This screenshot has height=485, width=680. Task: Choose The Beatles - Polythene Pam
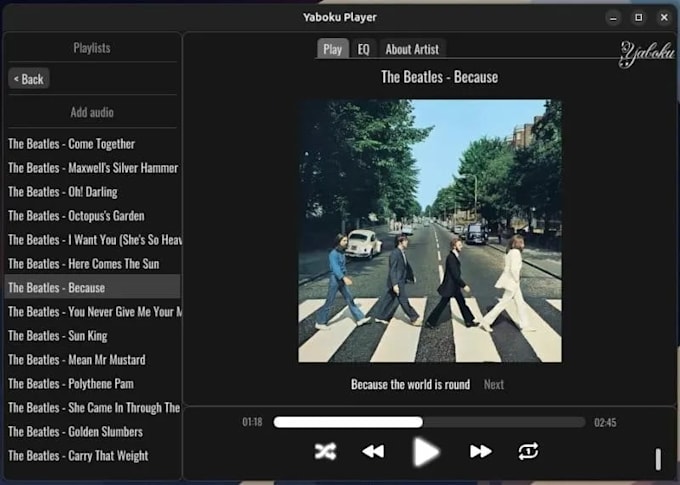coord(93,384)
